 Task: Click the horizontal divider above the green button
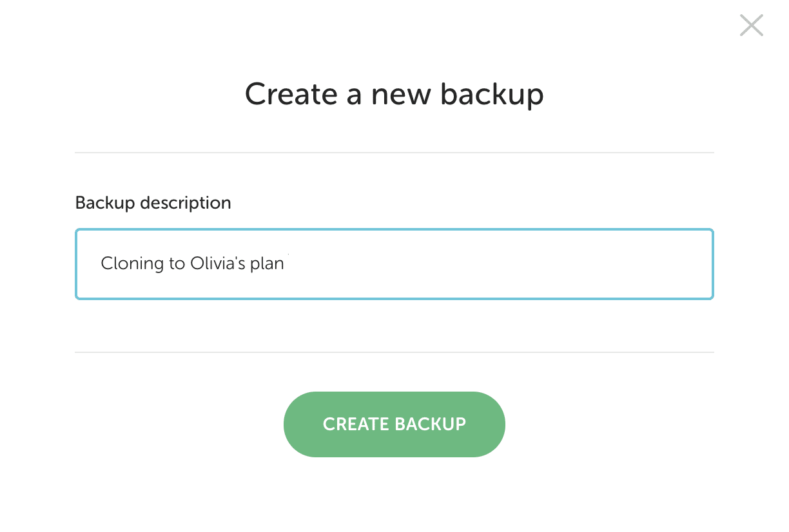click(x=394, y=352)
